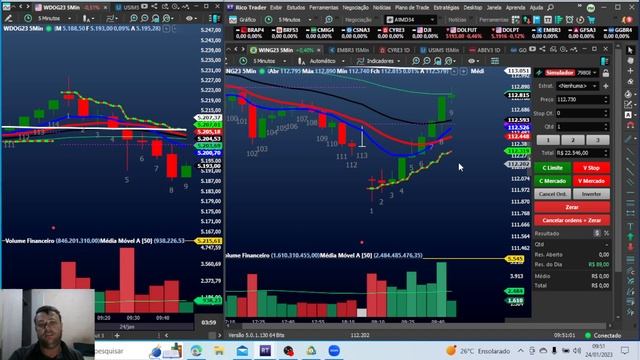Click the Inverter position button
Screen dimensions: 640x360
point(591,194)
